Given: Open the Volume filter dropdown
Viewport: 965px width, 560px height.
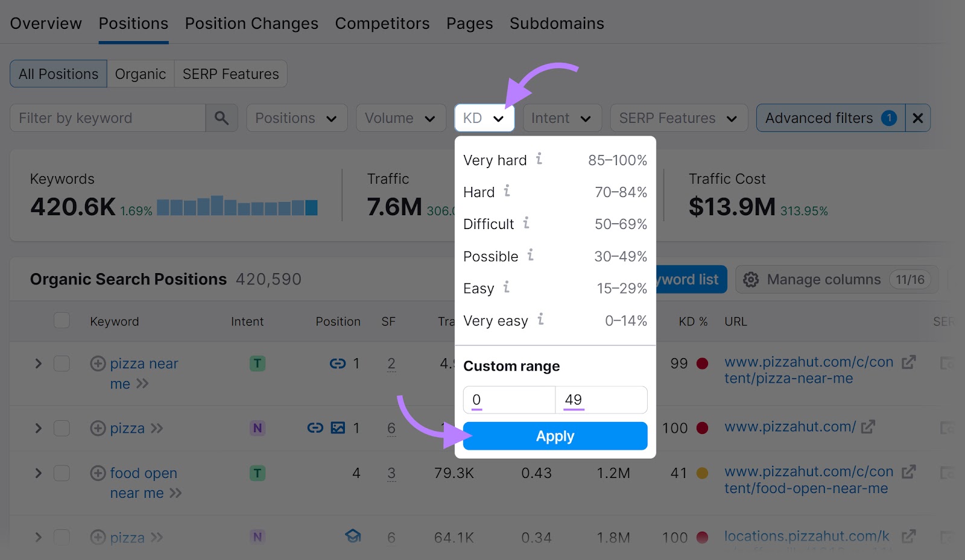Looking at the screenshot, I should click(x=400, y=118).
